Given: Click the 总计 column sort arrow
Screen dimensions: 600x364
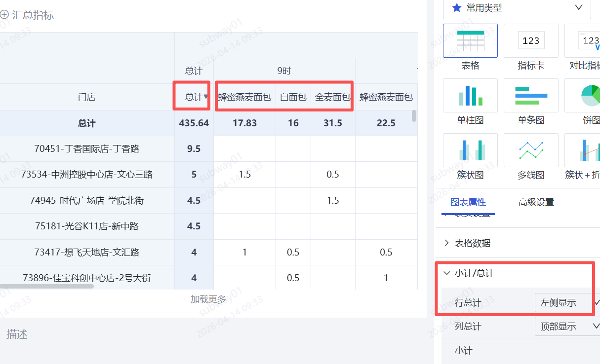Looking at the screenshot, I should click(x=206, y=97).
